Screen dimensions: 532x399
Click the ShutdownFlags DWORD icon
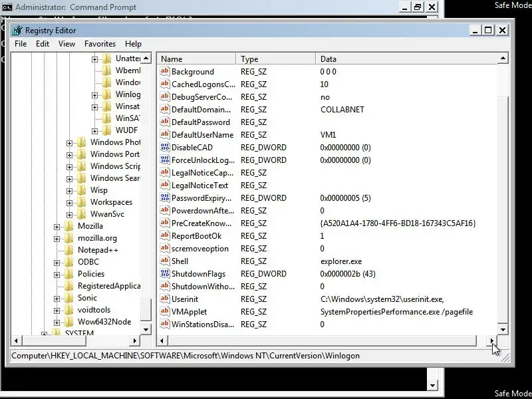(x=164, y=273)
